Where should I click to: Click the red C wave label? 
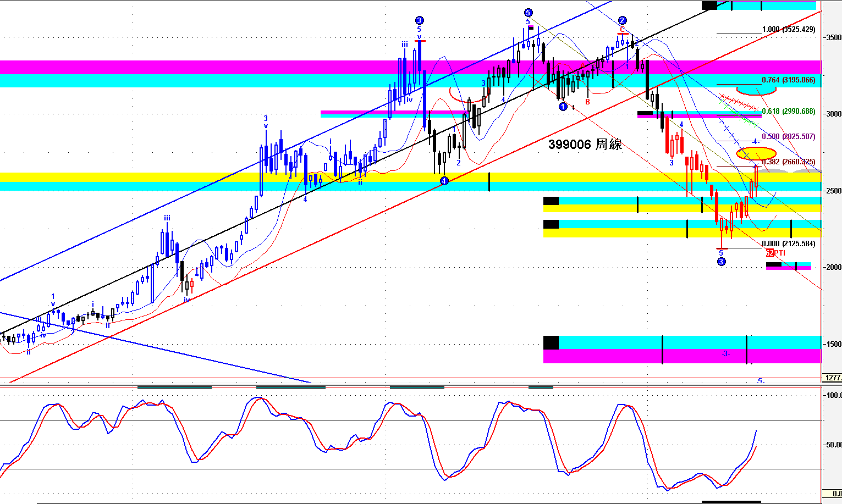(623, 29)
